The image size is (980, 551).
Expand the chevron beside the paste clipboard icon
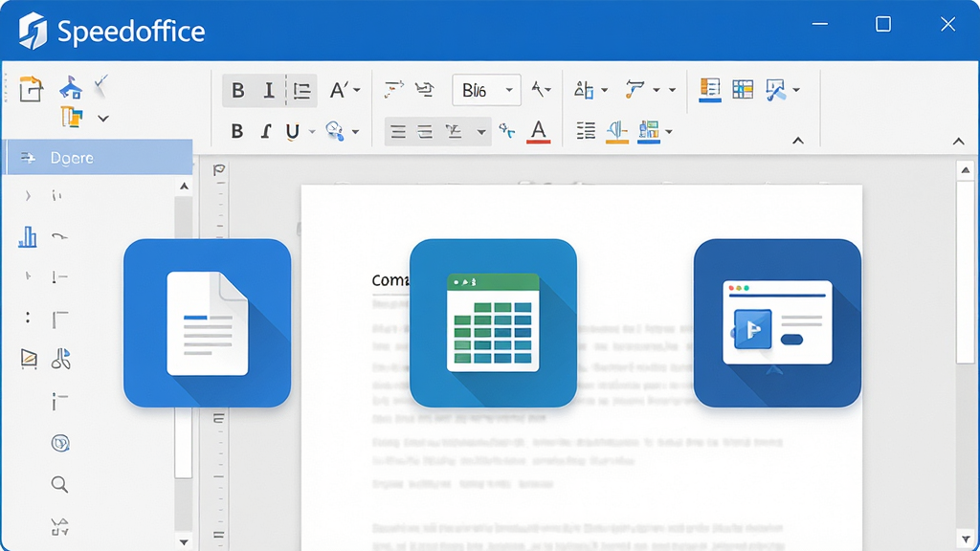coord(103,118)
